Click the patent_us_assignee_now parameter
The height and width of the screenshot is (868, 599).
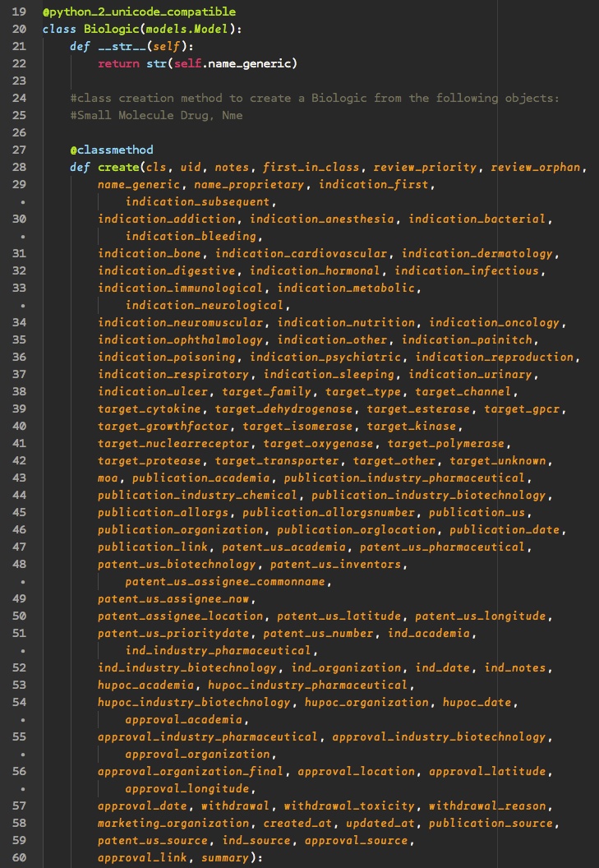pyautogui.click(x=173, y=598)
